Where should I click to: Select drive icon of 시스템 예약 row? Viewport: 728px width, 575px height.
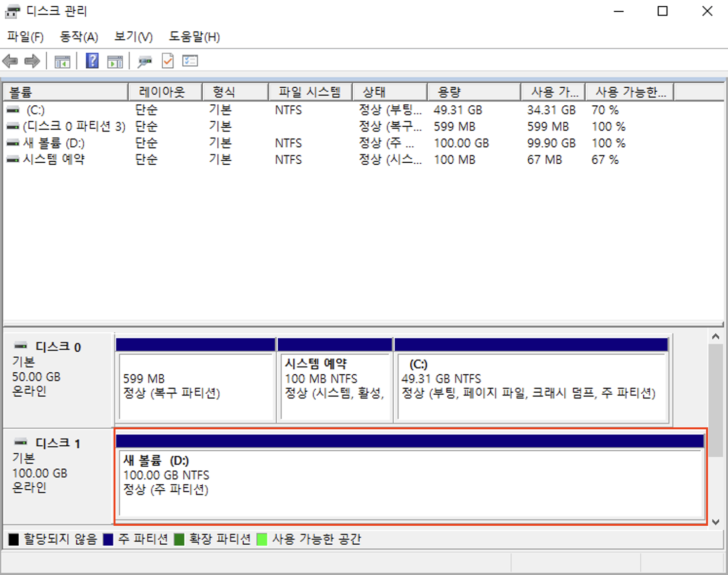point(14,160)
